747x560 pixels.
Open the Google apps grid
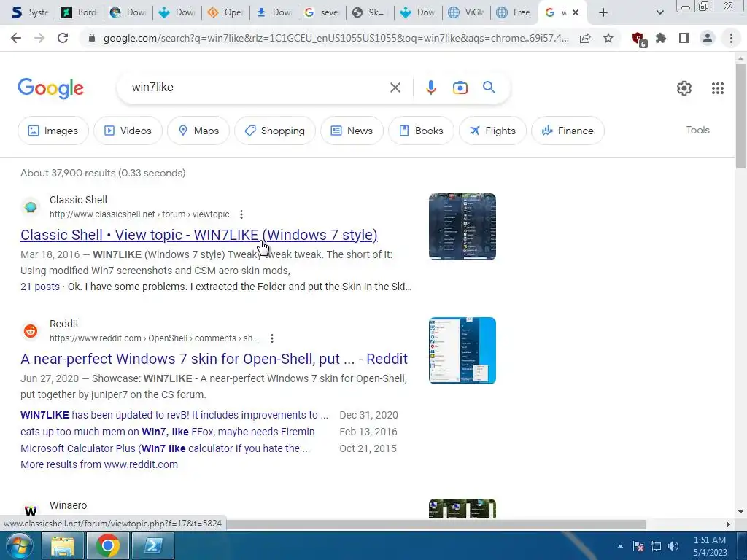coord(718,88)
